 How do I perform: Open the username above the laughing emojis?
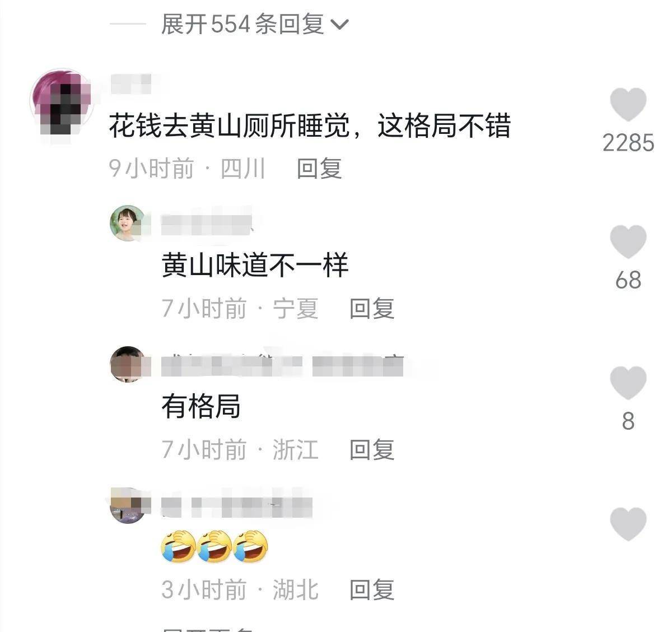236,506
